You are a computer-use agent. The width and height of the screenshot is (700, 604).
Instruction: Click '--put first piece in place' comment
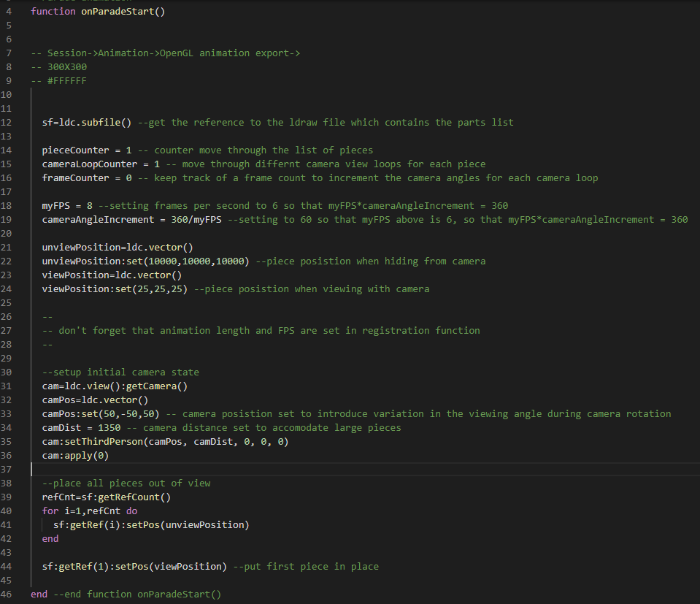[306, 566]
